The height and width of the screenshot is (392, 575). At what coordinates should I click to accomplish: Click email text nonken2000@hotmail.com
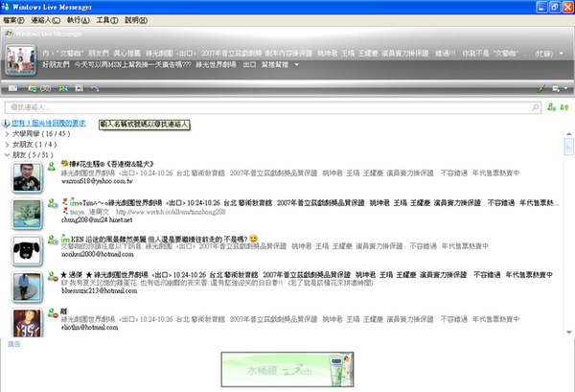pyautogui.click(x=98, y=254)
